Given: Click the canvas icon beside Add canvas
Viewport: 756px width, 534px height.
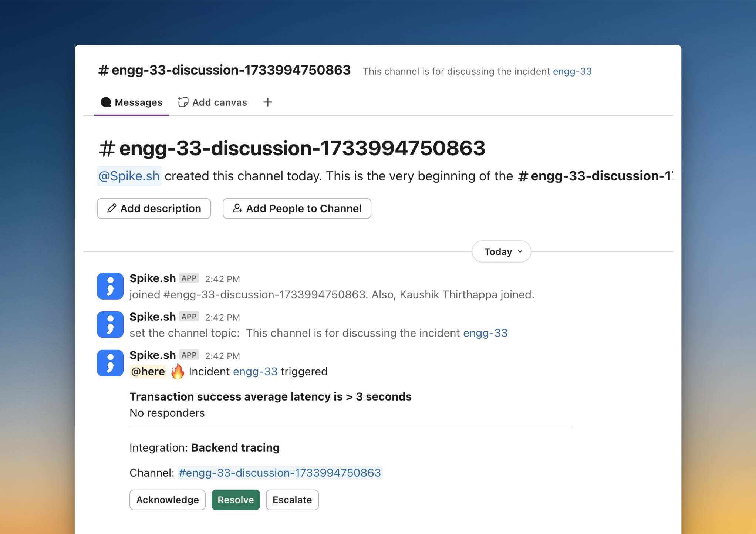Looking at the screenshot, I should click(183, 102).
